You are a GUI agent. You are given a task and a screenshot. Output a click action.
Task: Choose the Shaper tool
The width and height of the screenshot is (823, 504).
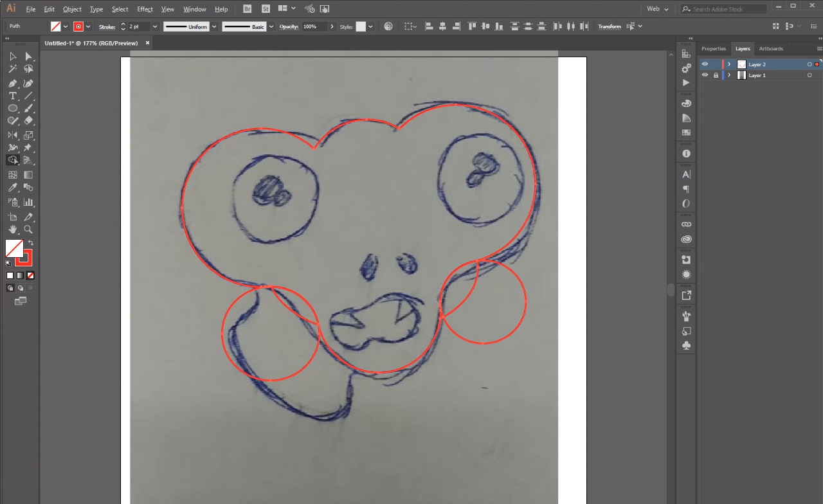(13, 121)
